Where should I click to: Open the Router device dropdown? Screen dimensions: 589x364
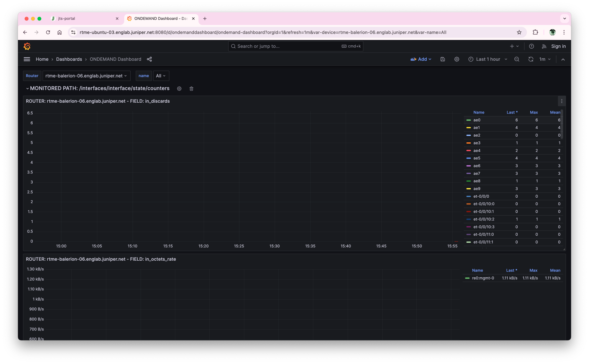click(x=86, y=76)
